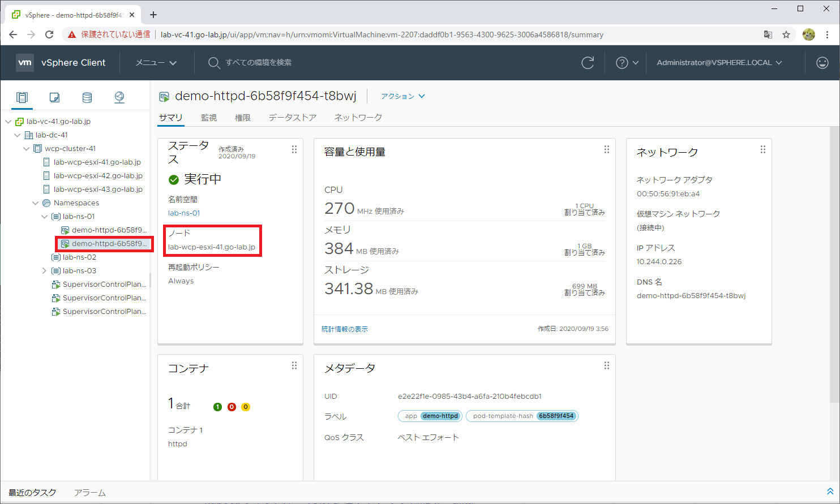This screenshot has width=840, height=504.
Task: Open lab-ns-01 namespace link
Action: coord(184,213)
